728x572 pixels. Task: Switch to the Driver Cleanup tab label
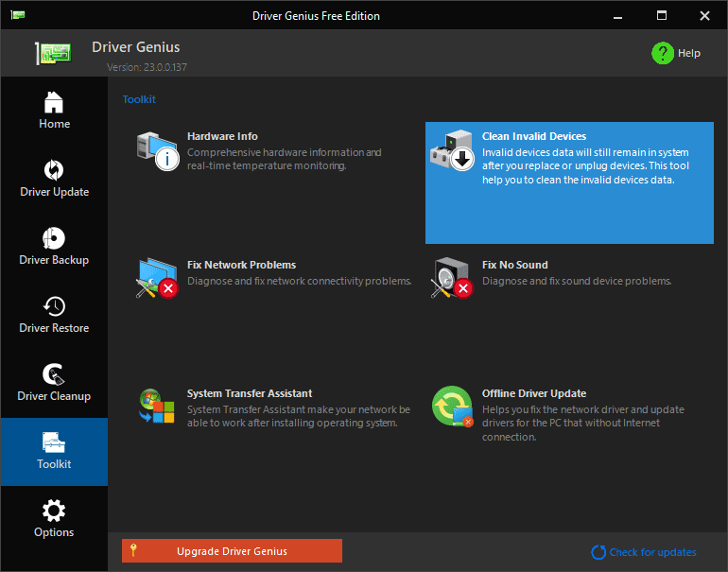[54, 396]
